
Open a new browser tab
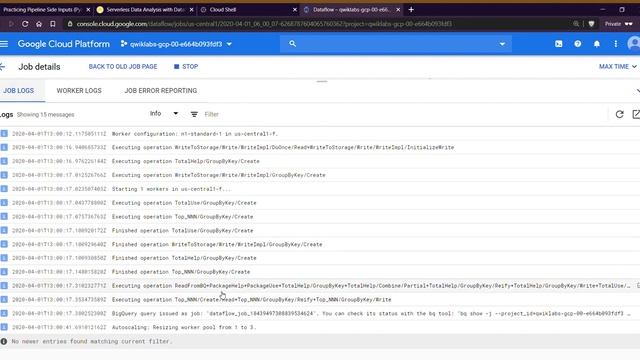[x=411, y=9]
